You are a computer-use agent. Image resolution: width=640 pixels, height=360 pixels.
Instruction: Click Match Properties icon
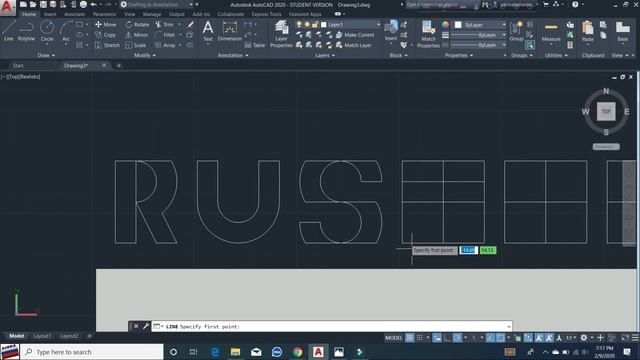[x=428, y=34]
